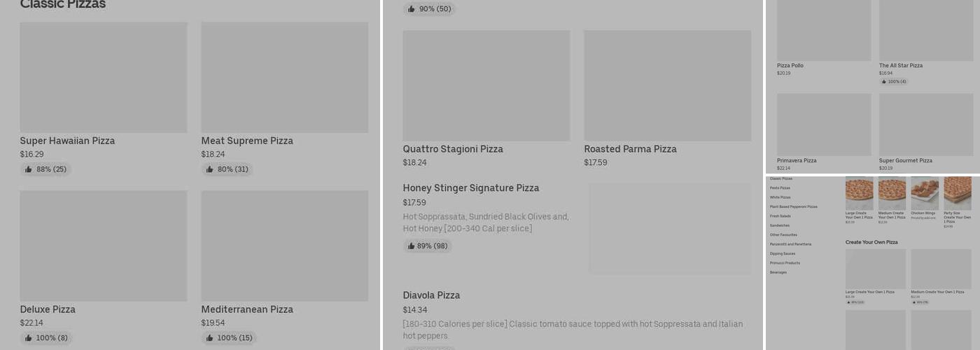This screenshot has width=980, height=350.
Task: Click thumbs-up icon beside the 90% (50) rating
Action: [412, 9]
